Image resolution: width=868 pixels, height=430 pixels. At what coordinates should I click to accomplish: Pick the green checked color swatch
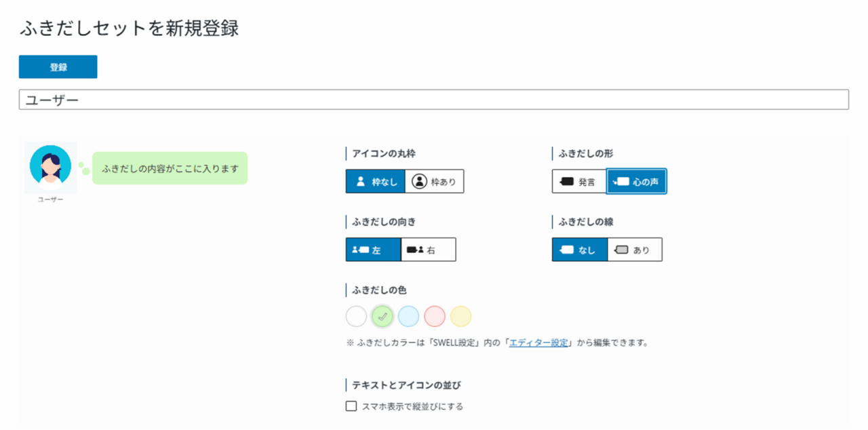point(382,316)
